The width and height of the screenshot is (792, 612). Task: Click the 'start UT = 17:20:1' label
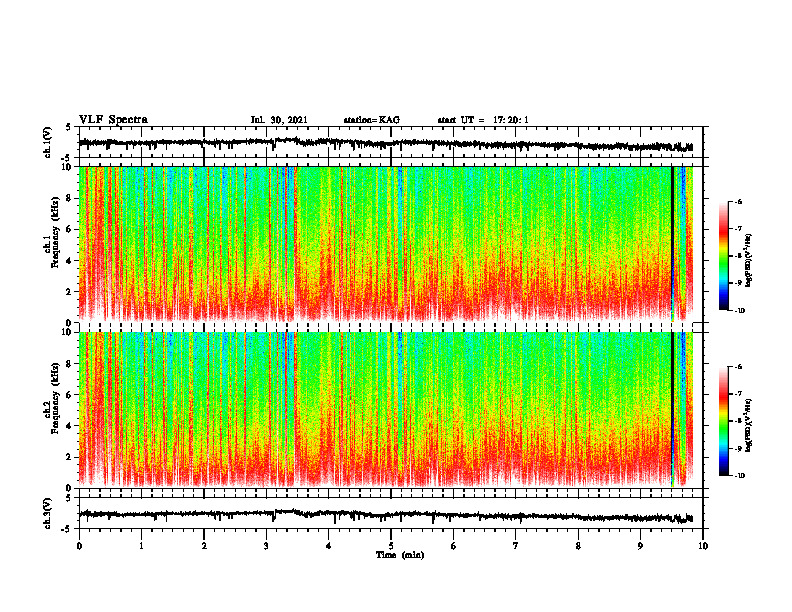[x=483, y=120]
